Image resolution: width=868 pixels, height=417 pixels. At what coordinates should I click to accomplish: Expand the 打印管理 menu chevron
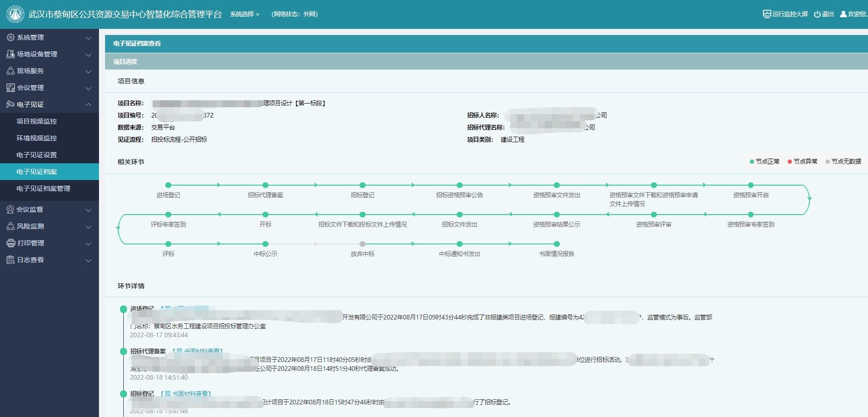click(x=88, y=243)
